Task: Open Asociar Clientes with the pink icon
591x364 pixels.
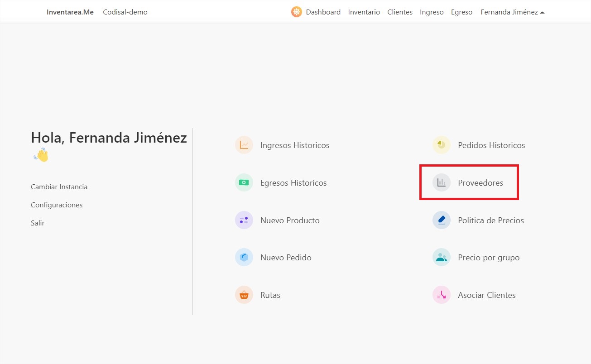Action: pos(441,295)
